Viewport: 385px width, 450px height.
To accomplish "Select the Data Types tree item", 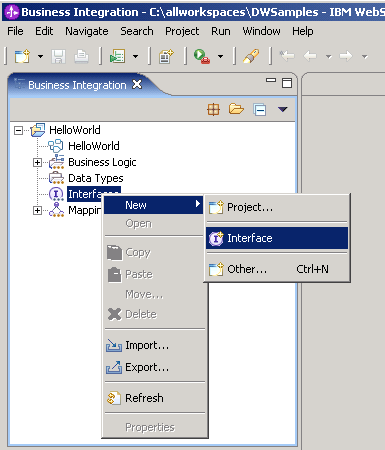I will 96,178.
